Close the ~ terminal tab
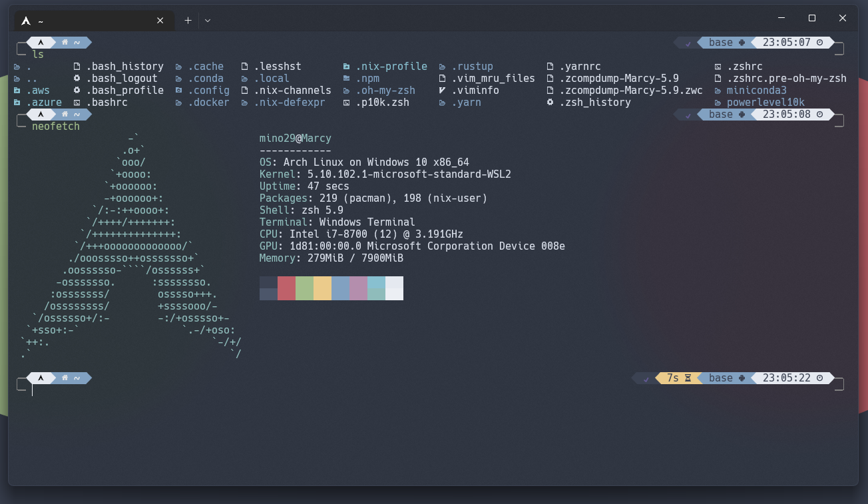The width and height of the screenshot is (868, 504). click(160, 21)
